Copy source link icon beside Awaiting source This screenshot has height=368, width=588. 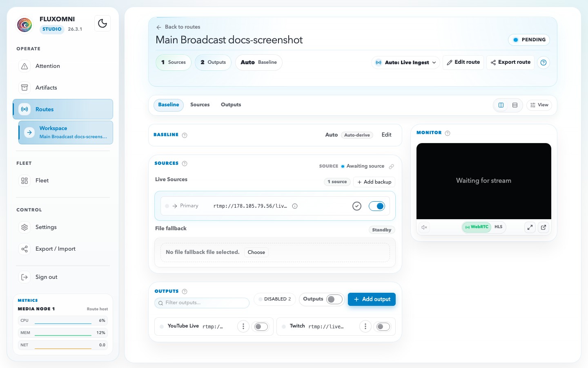(391, 166)
